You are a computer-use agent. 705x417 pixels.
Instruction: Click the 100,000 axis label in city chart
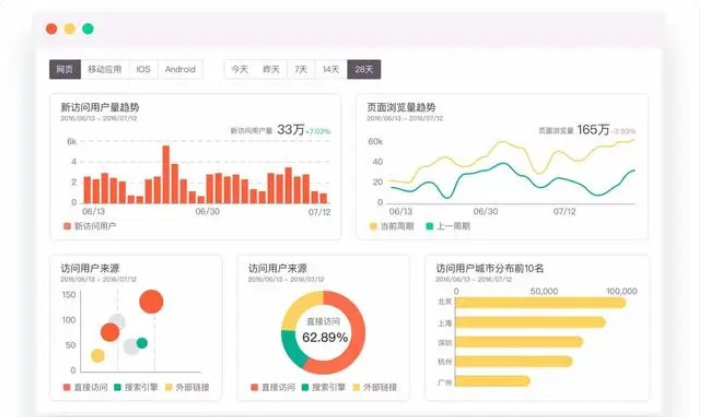coord(622,291)
